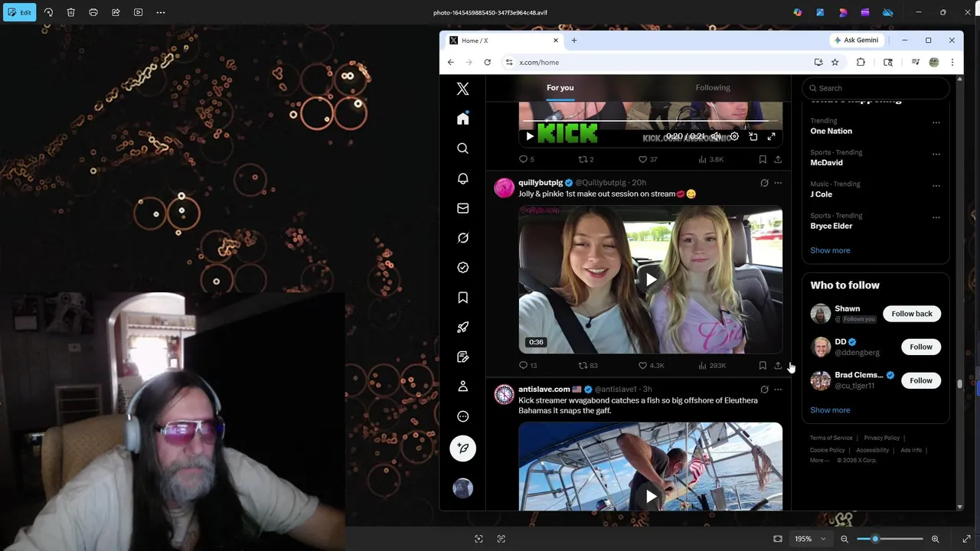Select the Home / X browser tab
Viewport: 980px width, 551px height.
pos(503,41)
